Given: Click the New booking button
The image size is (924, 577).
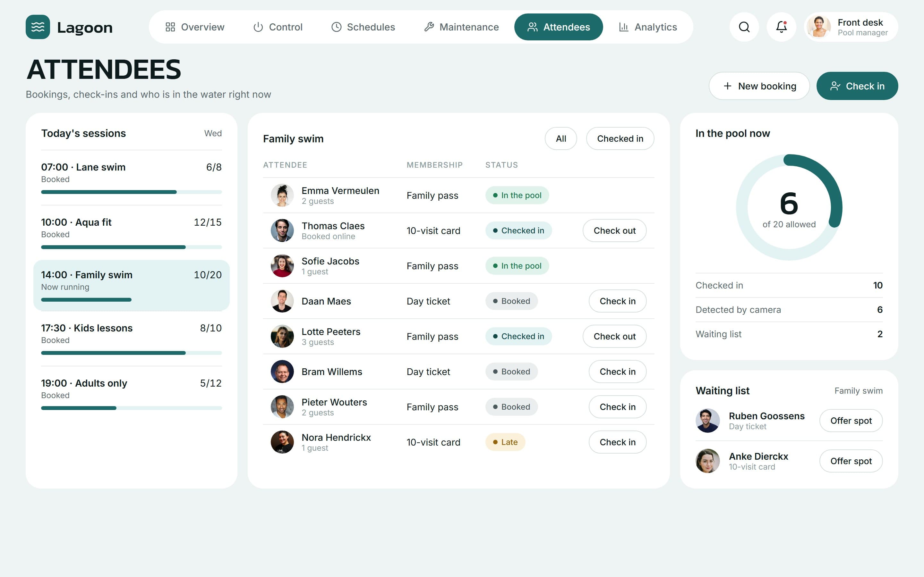Looking at the screenshot, I should click(x=759, y=86).
